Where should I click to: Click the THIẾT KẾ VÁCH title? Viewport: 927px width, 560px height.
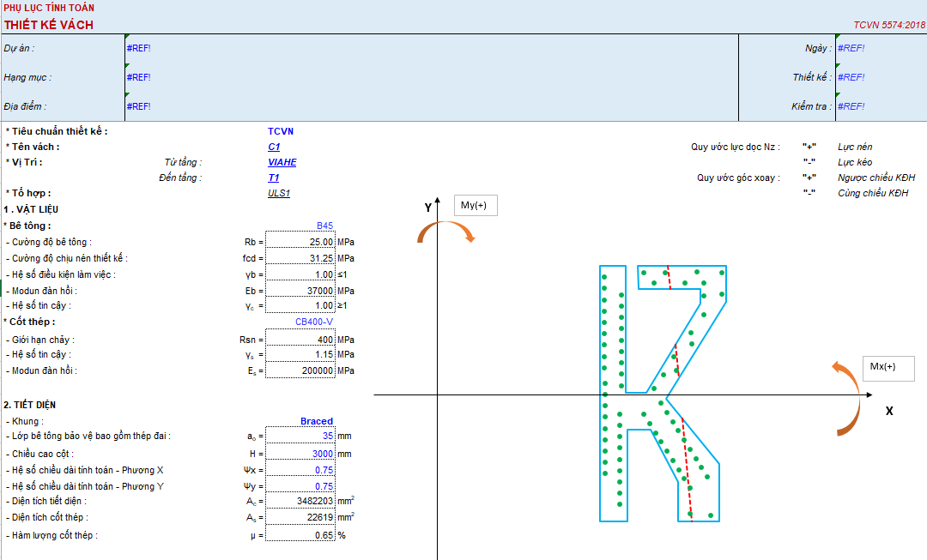click(x=48, y=25)
